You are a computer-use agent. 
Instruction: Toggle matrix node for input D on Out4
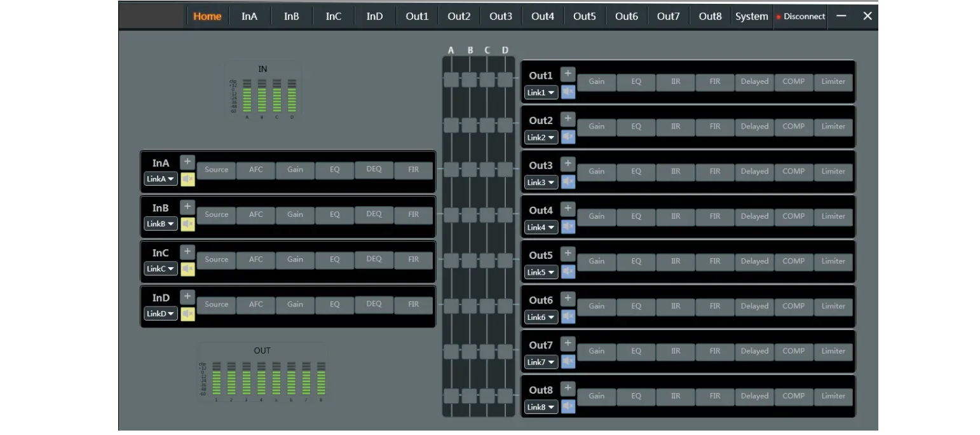pos(505,215)
